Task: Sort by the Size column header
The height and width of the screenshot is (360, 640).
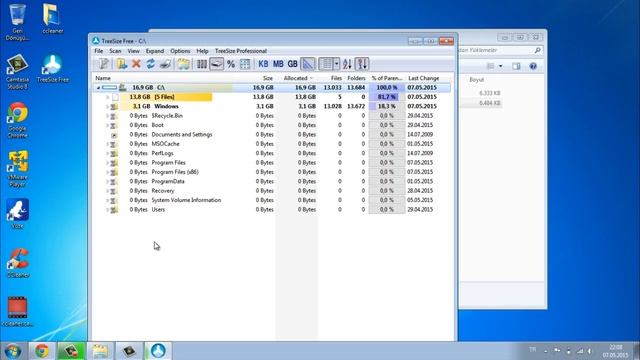Action: (268, 78)
